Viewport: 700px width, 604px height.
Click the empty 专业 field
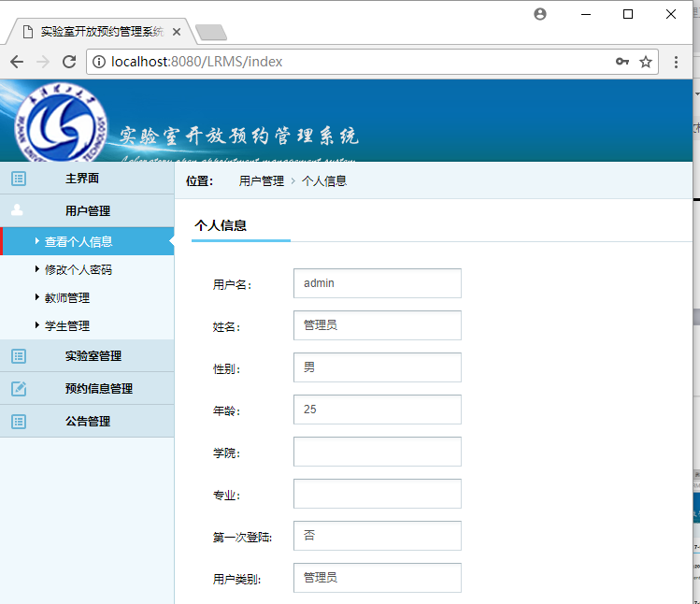[378, 494]
